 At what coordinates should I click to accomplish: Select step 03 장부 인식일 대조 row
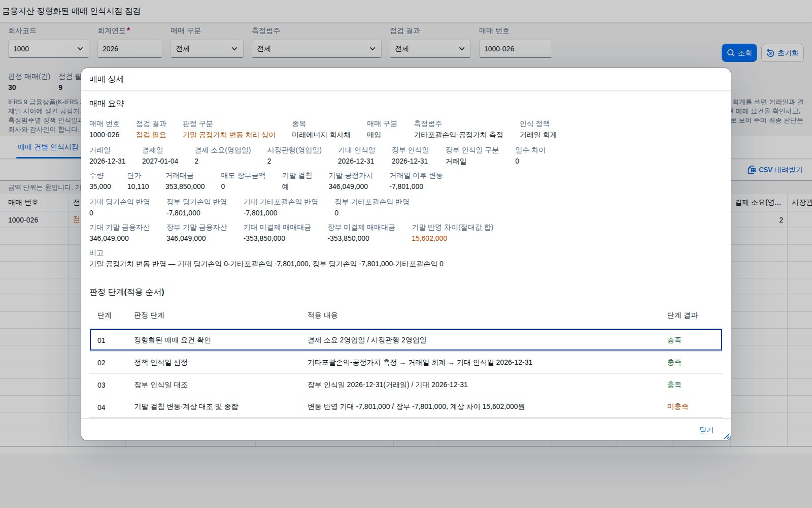pyautogui.click(x=406, y=385)
